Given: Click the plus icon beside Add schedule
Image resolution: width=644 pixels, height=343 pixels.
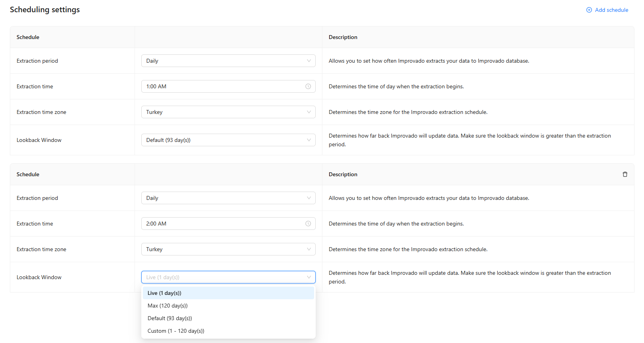Looking at the screenshot, I should [x=589, y=10].
